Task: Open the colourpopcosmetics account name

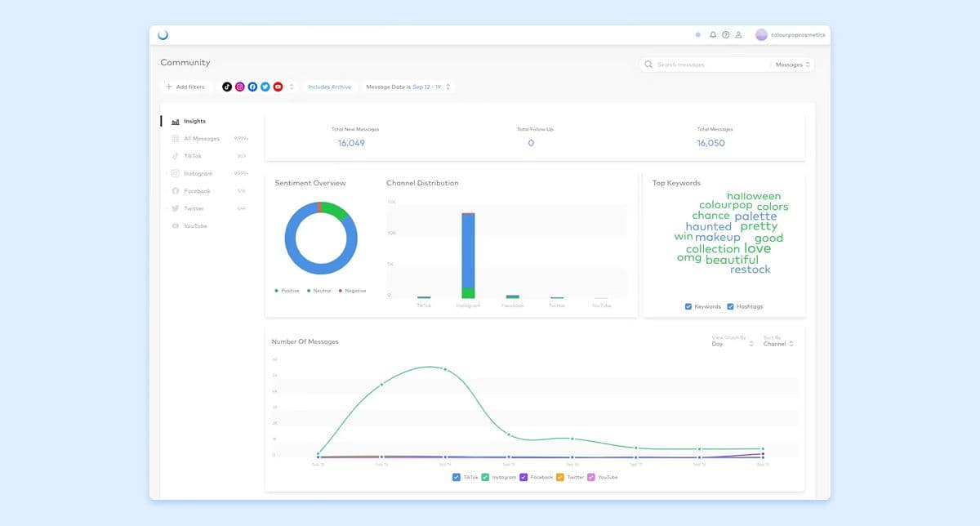Action: pos(798,35)
